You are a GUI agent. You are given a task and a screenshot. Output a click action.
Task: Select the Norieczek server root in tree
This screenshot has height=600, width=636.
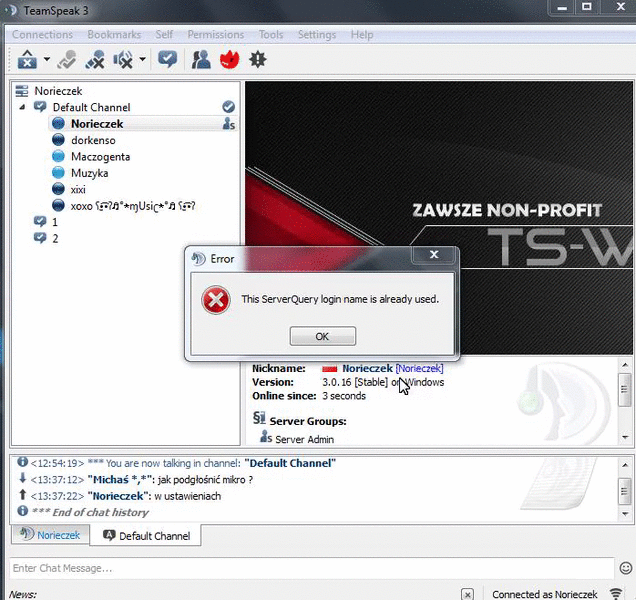pos(58,91)
